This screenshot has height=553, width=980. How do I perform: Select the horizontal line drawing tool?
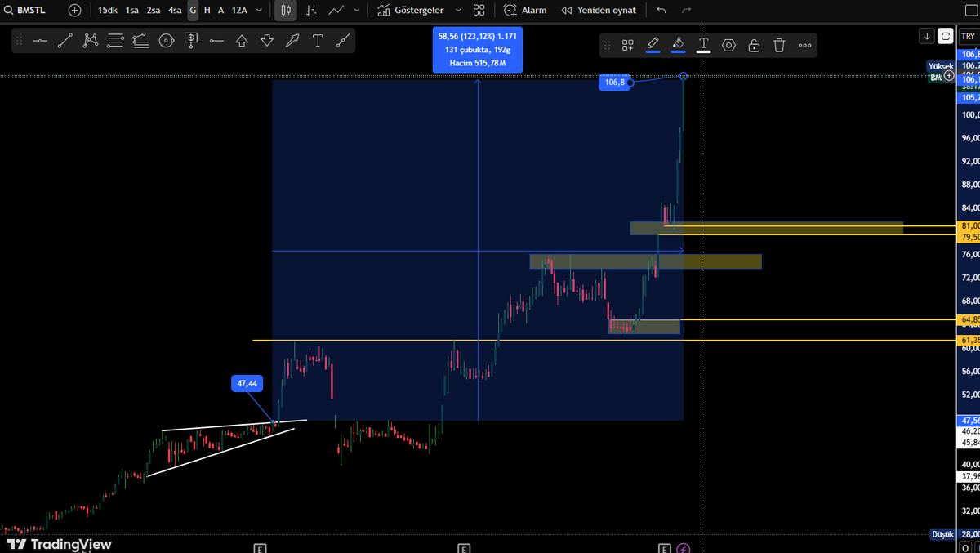pyautogui.click(x=40, y=41)
